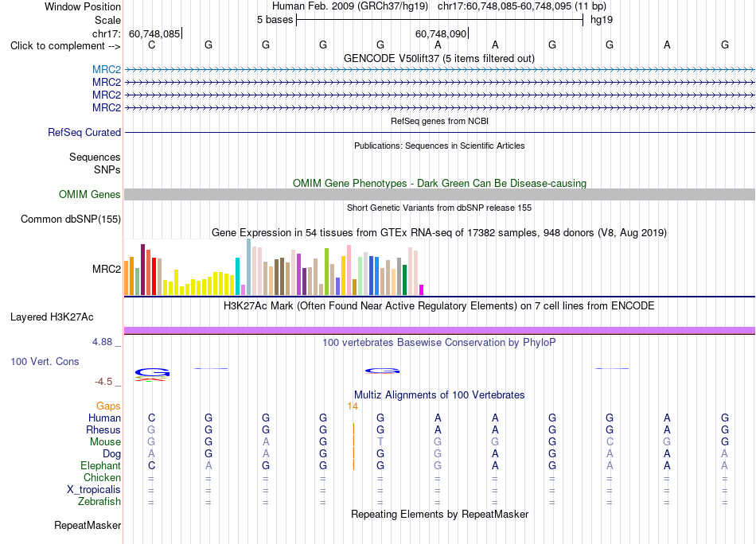756x544 pixels.
Task: Open the GENCODE V50lift37 track title
Action: pyautogui.click(x=439, y=58)
